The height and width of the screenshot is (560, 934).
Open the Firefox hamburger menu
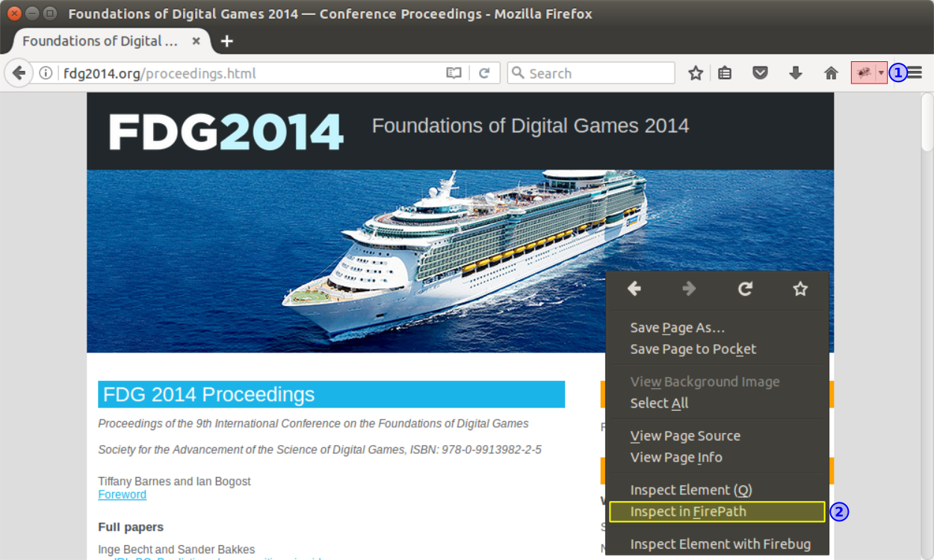[915, 73]
